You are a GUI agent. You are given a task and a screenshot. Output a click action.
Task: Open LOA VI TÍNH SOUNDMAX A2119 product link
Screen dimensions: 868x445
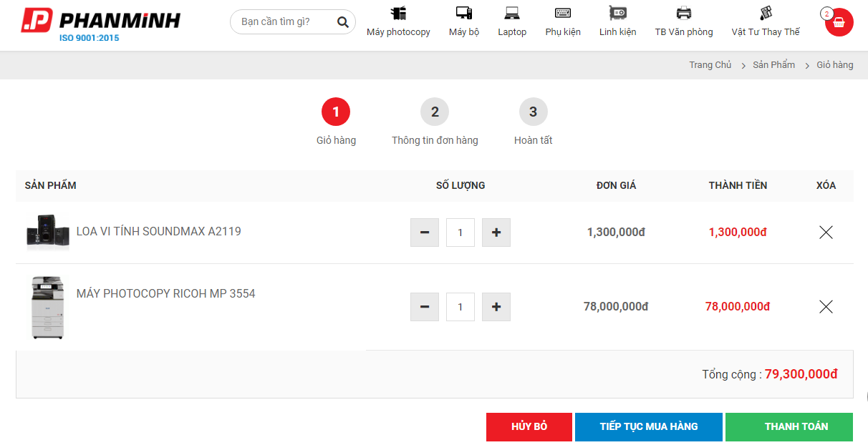point(159,231)
